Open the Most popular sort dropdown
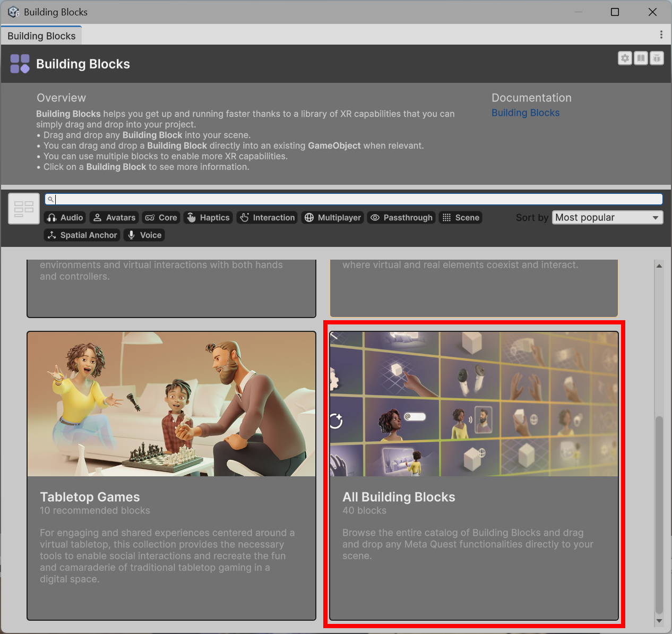Viewport: 672px width, 634px height. point(607,218)
